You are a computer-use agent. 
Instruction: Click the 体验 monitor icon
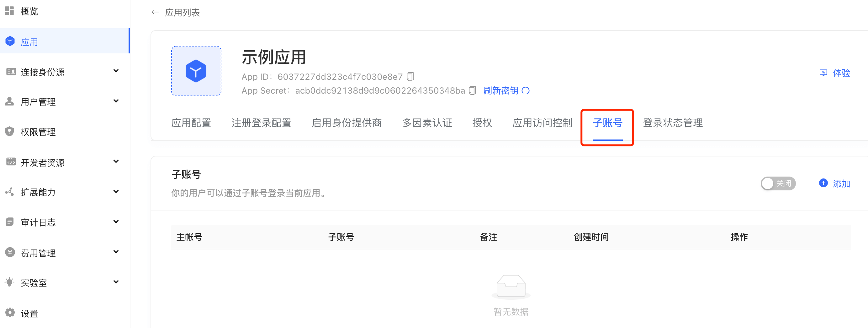(x=823, y=73)
